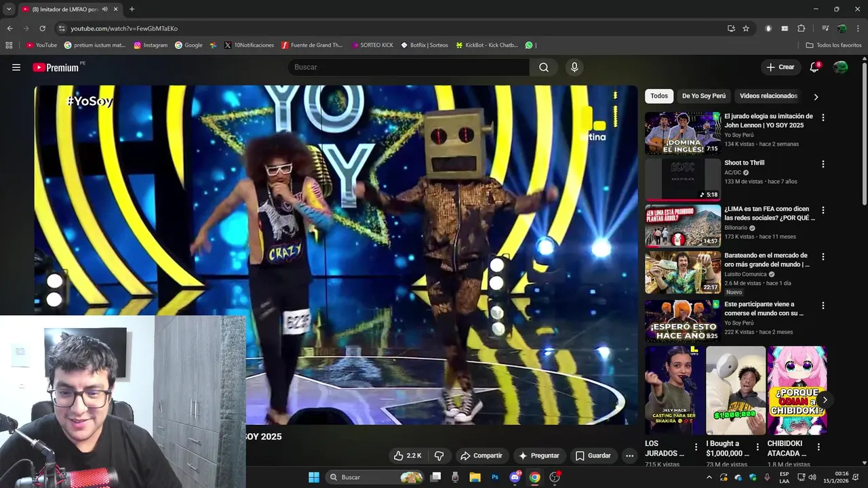Open options for Este participante viene video

(x=823, y=306)
